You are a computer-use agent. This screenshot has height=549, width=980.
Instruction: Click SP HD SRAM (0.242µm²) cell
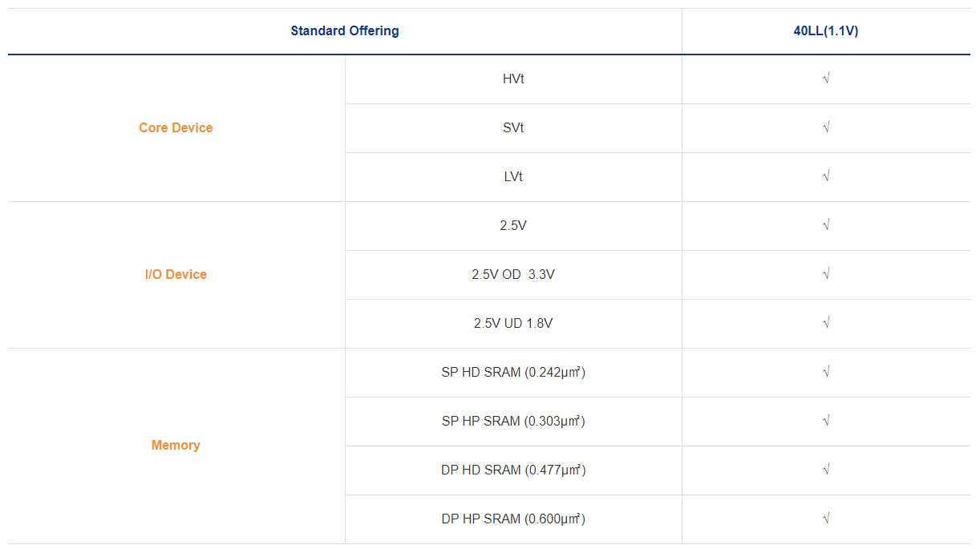(513, 373)
